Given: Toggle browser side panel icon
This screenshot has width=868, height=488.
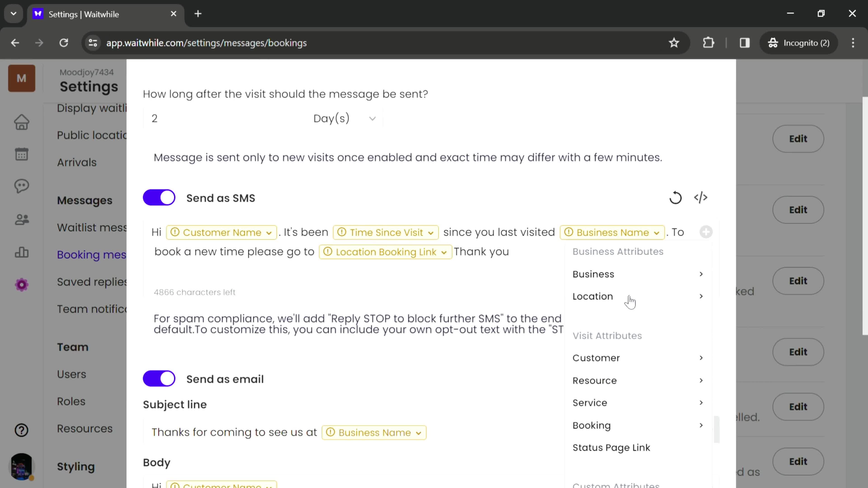Looking at the screenshot, I should (x=744, y=43).
